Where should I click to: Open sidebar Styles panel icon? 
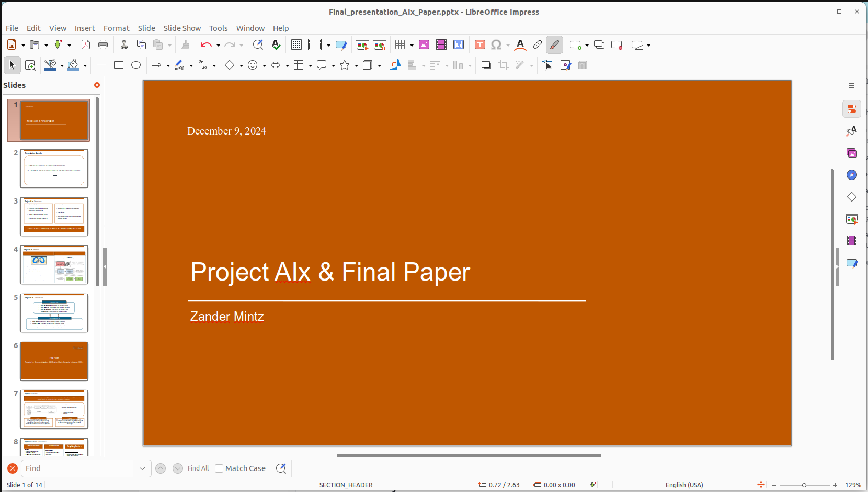[x=852, y=131]
